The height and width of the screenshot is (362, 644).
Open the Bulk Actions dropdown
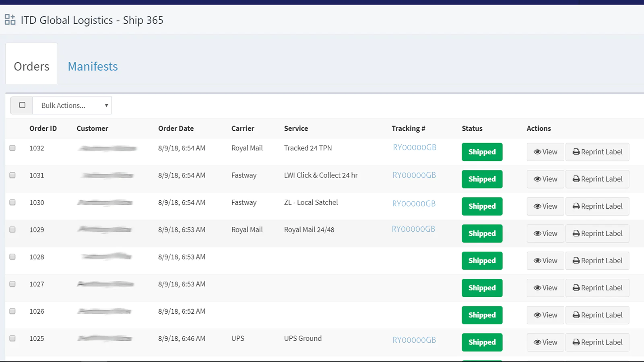pos(72,105)
